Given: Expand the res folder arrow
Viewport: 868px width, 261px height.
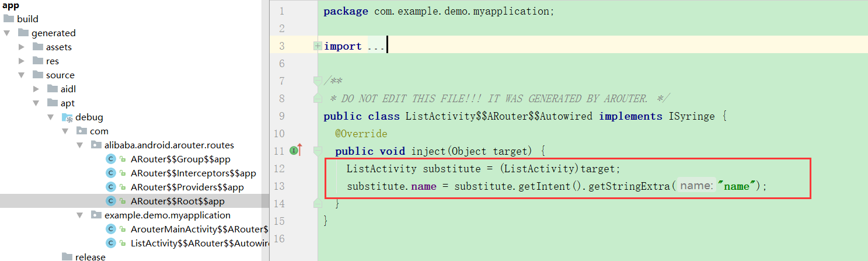Looking at the screenshot, I should point(22,61).
